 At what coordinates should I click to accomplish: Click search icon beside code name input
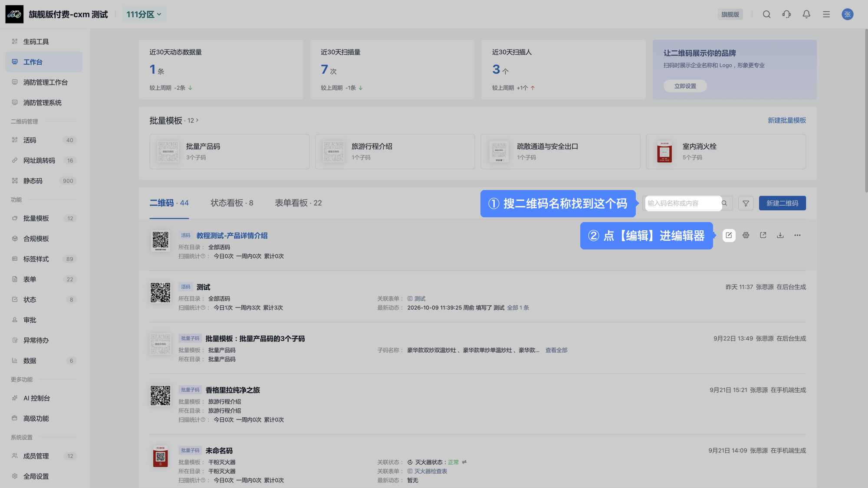coord(724,203)
